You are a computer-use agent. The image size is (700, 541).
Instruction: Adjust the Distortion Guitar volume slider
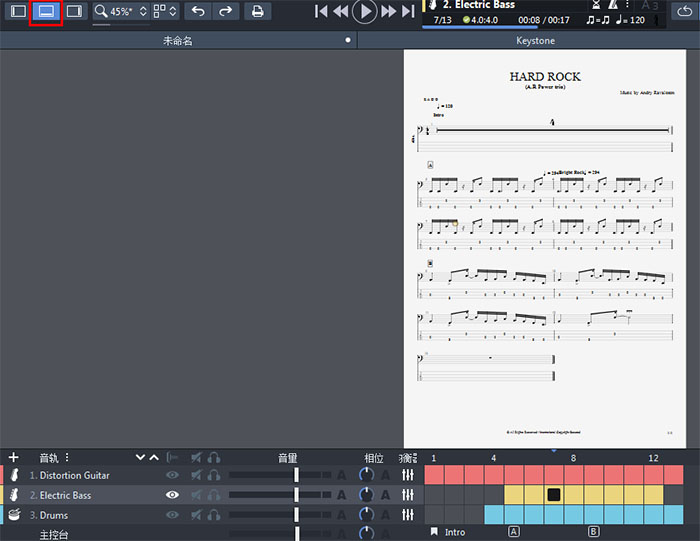click(x=296, y=476)
